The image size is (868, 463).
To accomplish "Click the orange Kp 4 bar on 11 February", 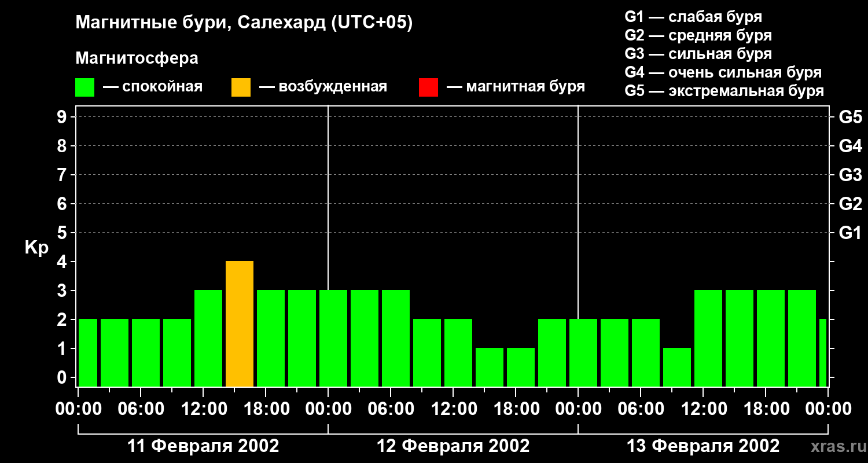I will pyautogui.click(x=240, y=324).
